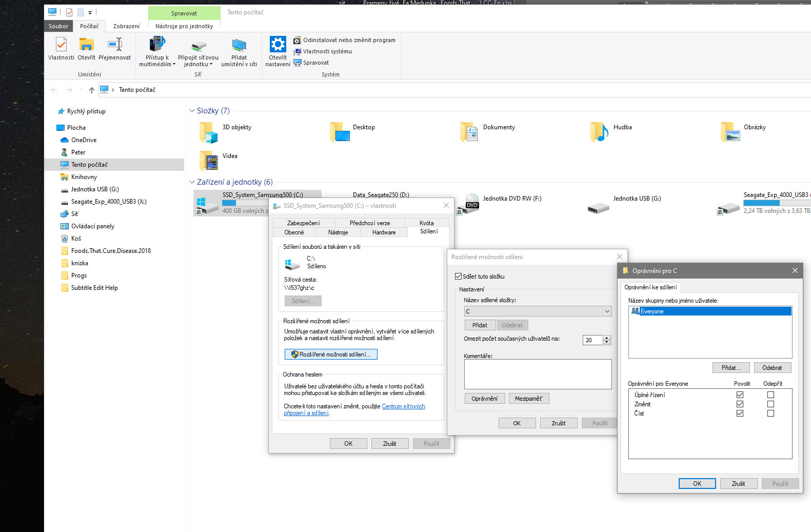Screen dimensions: 811x532
Task: Click Přidat... in Oprávnění pro C
Action: (x=731, y=368)
